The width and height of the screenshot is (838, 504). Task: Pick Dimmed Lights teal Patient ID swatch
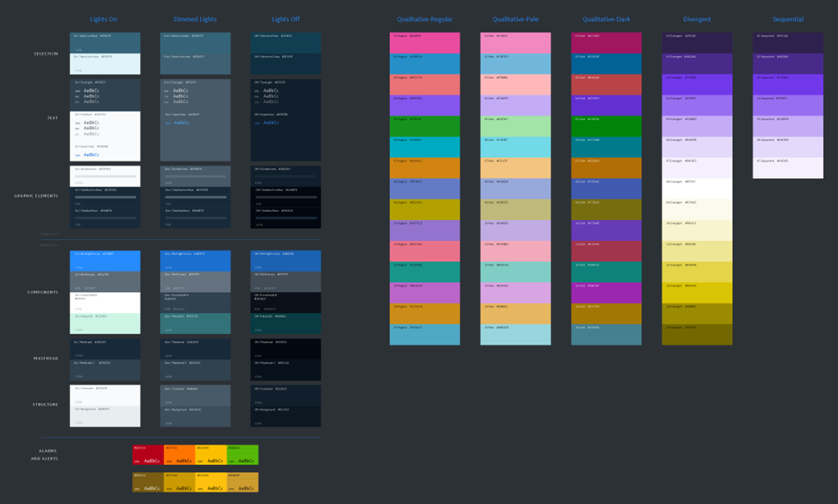coord(195,324)
